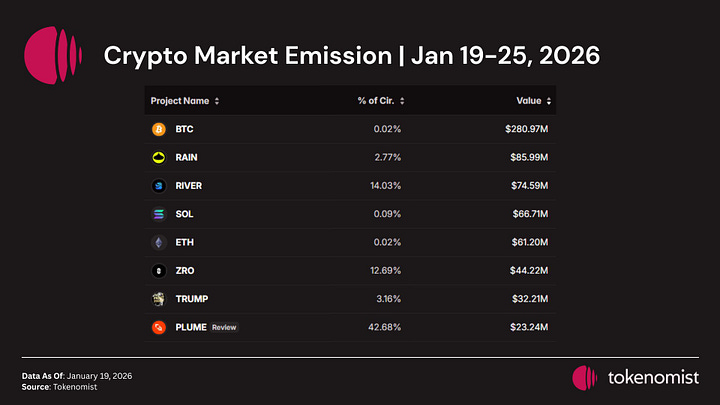Sort by Value column arrows

(x=549, y=101)
